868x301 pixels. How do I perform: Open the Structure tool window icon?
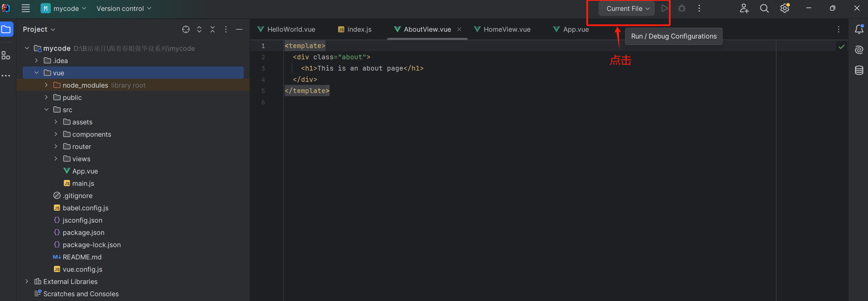click(x=6, y=55)
